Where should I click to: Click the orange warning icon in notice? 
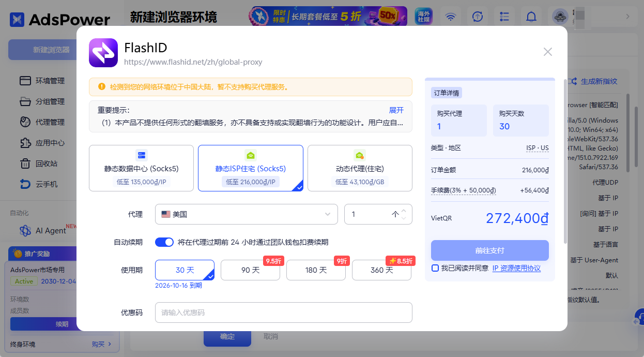(101, 87)
